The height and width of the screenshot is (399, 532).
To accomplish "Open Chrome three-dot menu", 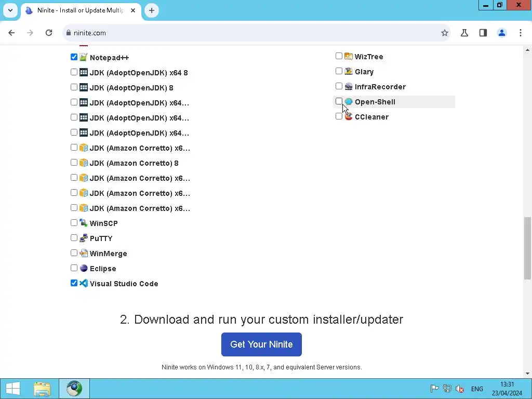I will 521,33.
